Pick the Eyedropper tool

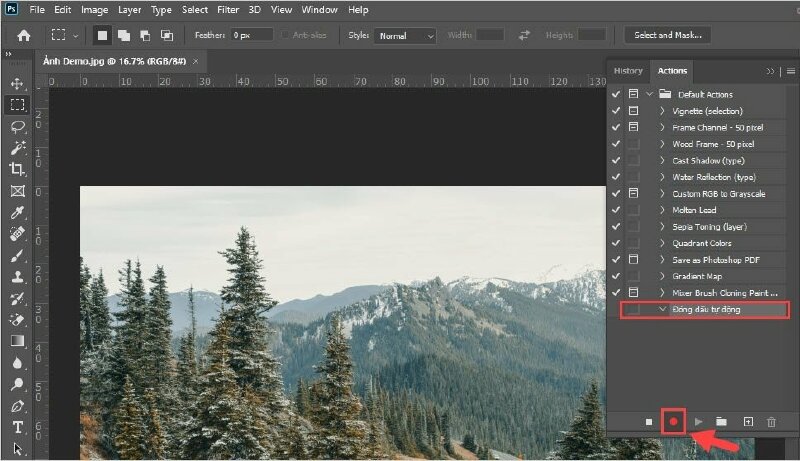click(x=17, y=212)
